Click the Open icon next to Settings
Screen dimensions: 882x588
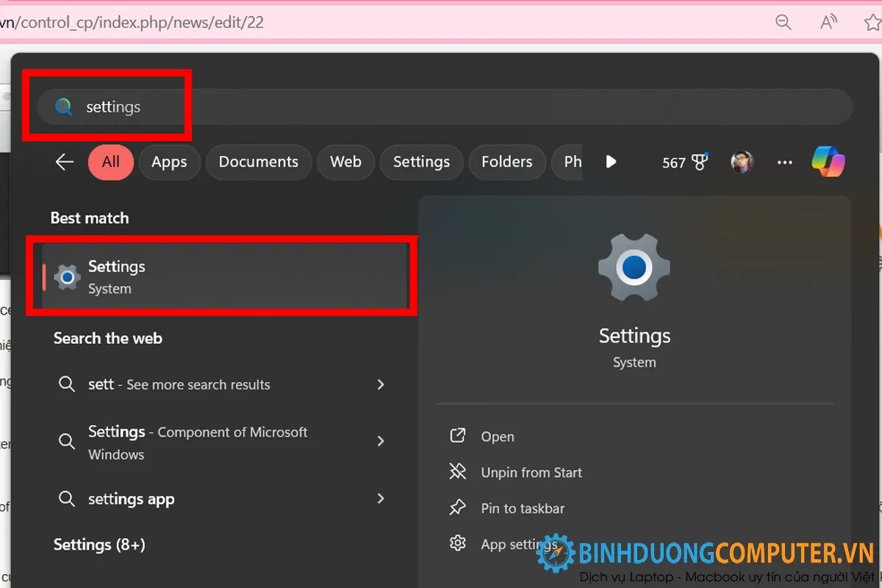458,435
